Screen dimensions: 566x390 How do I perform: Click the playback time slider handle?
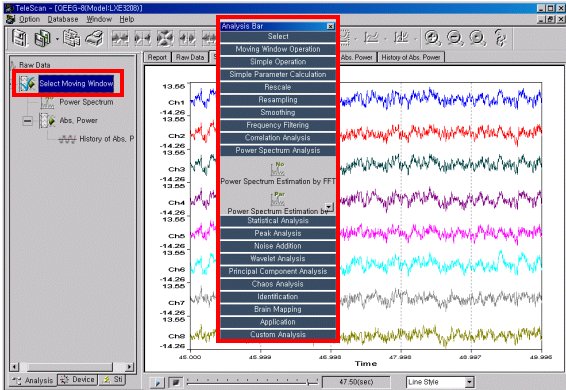(x=309, y=382)
